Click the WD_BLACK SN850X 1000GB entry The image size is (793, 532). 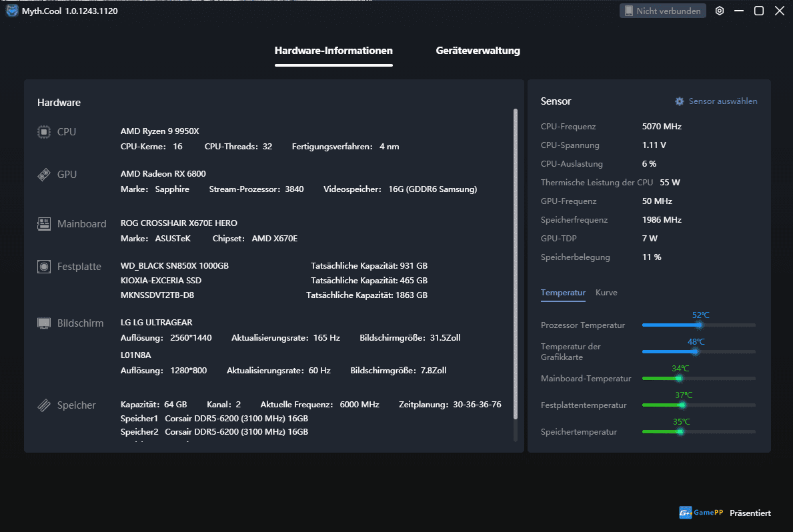click(175, 265)
